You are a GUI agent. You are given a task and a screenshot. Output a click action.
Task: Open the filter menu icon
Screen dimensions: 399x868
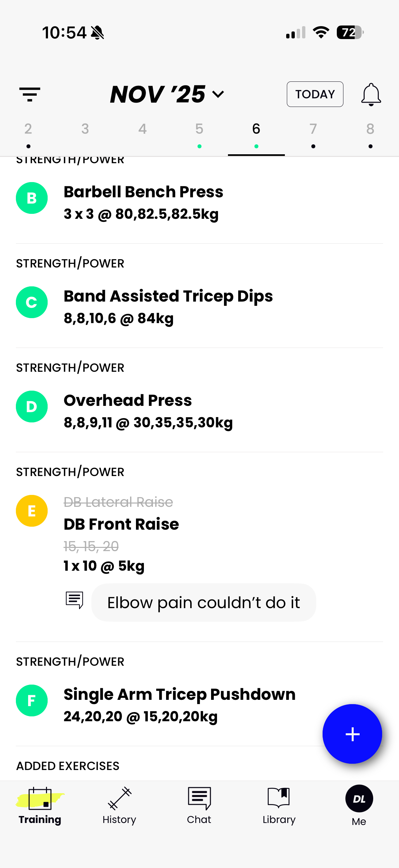pyautogui.click(x=30, y=94)
